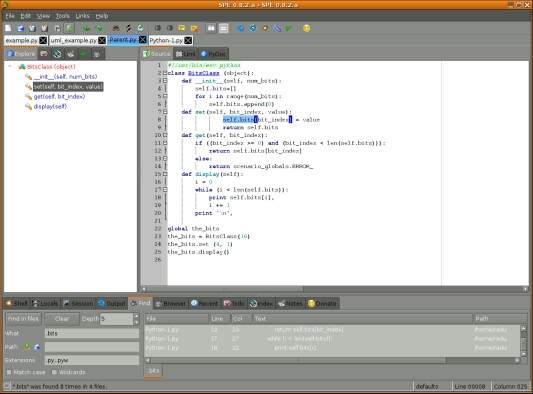Open the green sidebar tab icon
The height and width of the screenshot is (394, 533).
pyautogui.click(x=83, y=54)
